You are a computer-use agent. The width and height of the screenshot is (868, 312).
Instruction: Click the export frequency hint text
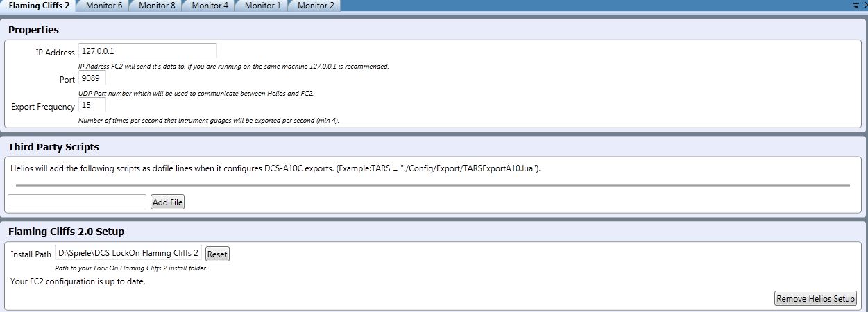point(209,120)
